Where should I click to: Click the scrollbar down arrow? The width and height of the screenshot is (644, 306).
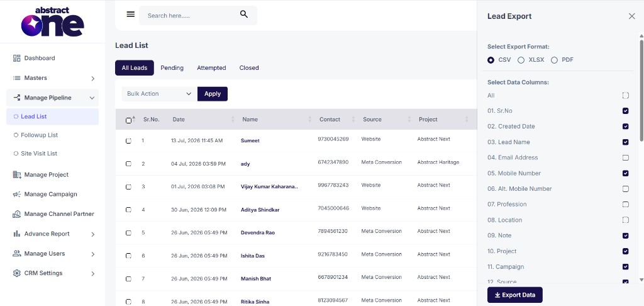[x=641, y=280]
